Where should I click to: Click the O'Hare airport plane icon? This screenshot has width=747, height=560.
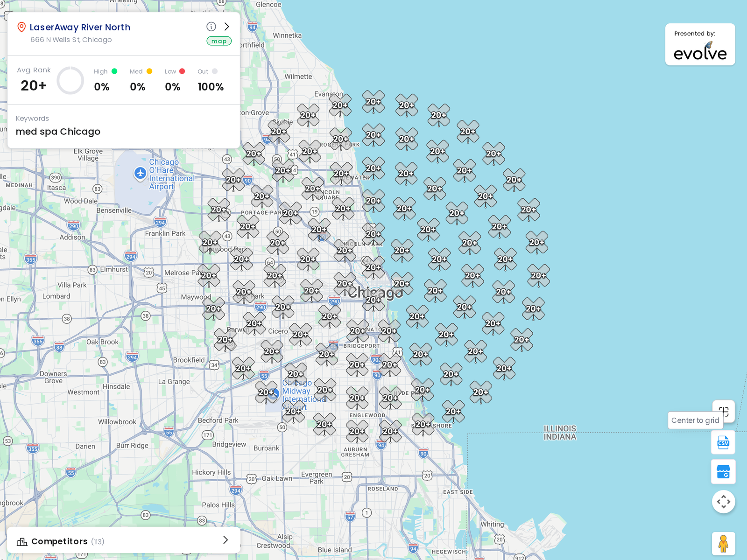click(x=140, y=173)
